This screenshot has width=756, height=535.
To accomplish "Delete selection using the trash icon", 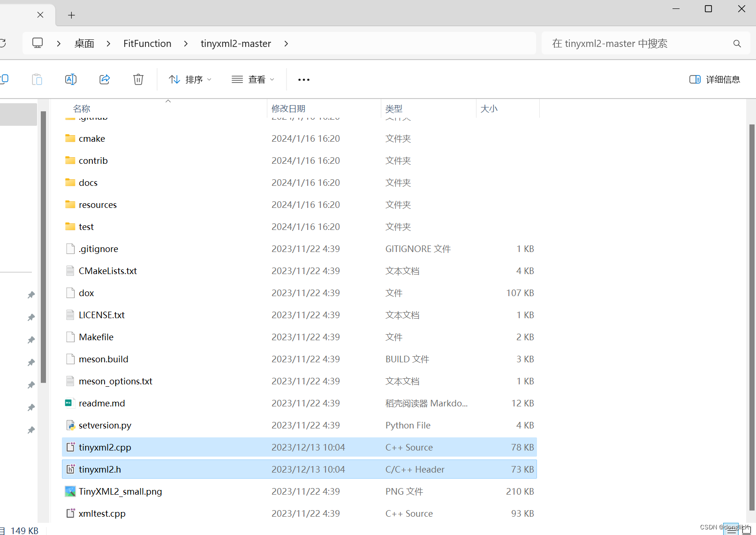I will tap(138, 79).
